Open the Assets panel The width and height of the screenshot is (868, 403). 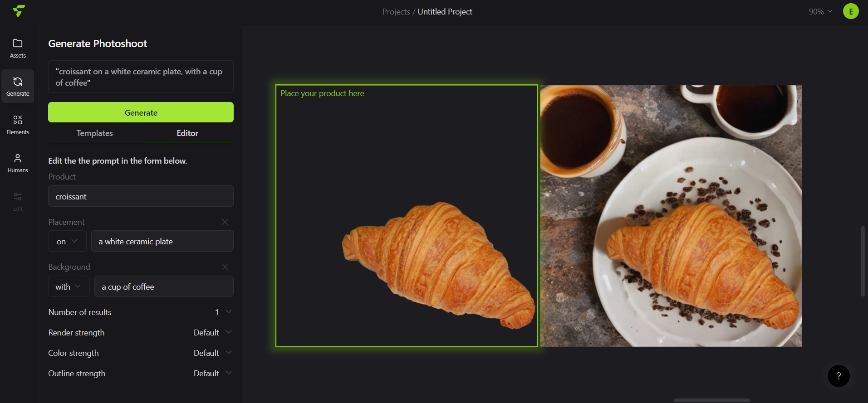click(18, 49)
